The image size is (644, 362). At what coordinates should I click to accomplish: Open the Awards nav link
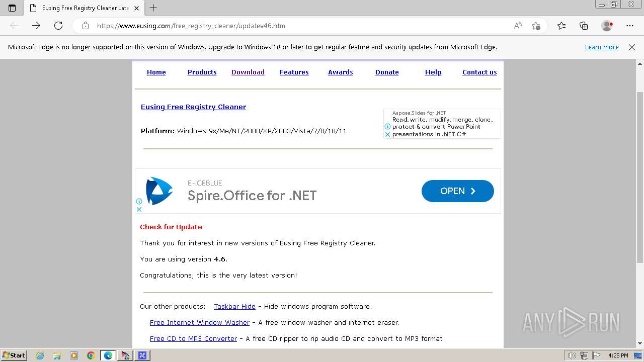(341, 72)
